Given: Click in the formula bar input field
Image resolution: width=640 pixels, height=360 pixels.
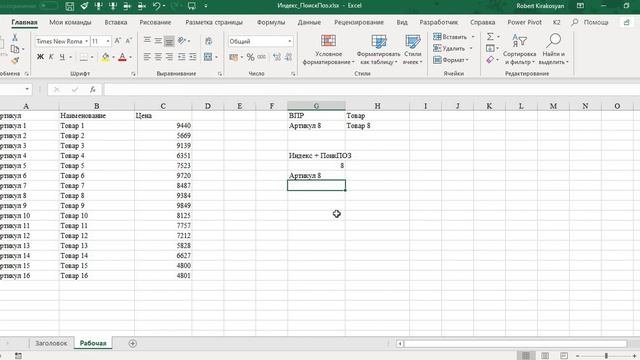Looking at the screenshot, I should point(371,89).
